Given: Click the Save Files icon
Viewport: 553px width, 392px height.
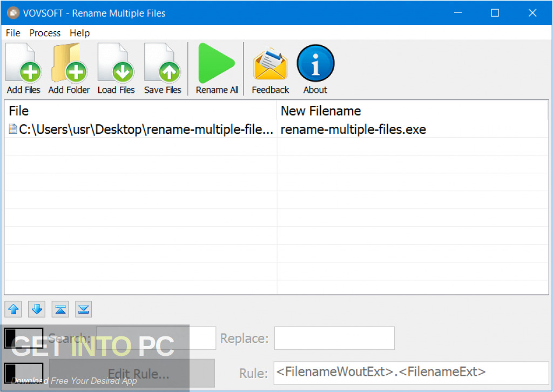Looking at the screenshot, I should [163, 69].
